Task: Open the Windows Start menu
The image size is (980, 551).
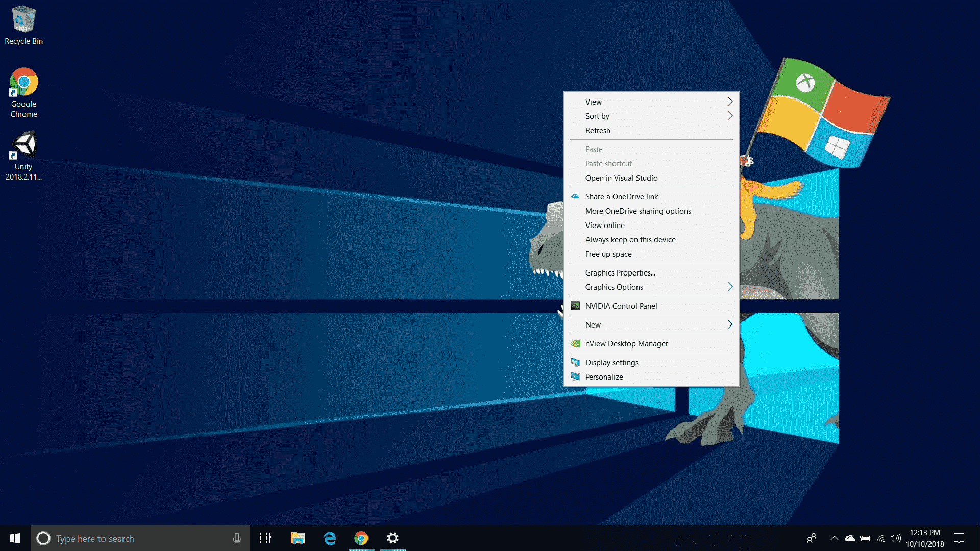Action: (15, 538)
